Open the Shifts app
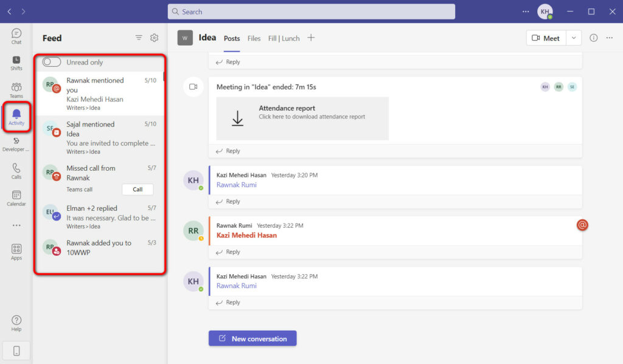This screenshot has width=623, height=364. pyautogui.click(x=16, y=63)
